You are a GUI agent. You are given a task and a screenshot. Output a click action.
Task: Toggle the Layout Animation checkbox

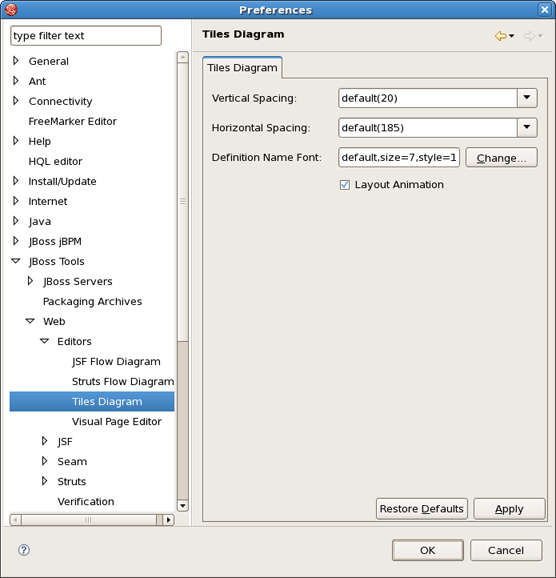345,185
